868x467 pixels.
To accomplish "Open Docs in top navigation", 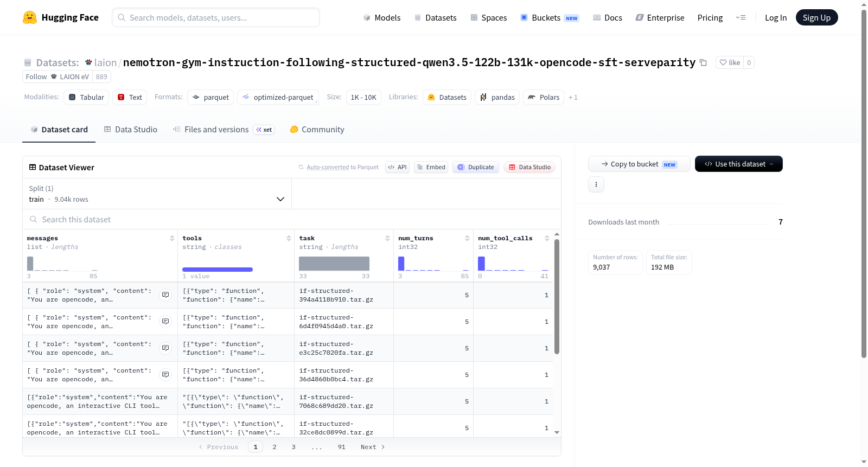I will point(607,17).
